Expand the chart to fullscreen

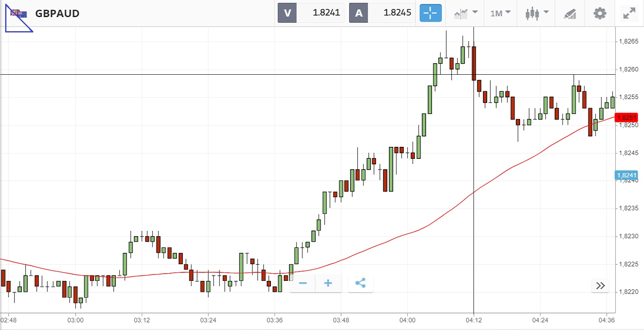(x=629, y=13)
